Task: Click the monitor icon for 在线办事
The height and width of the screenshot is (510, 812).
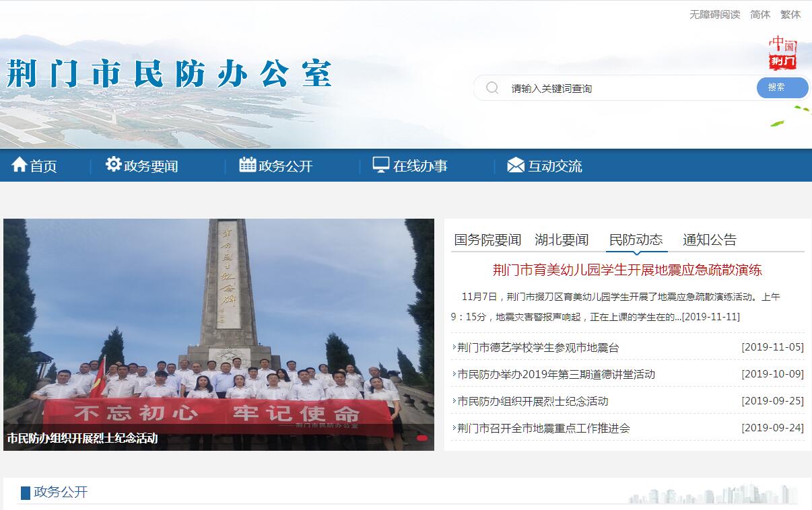Action: click(x=381, y=165)
